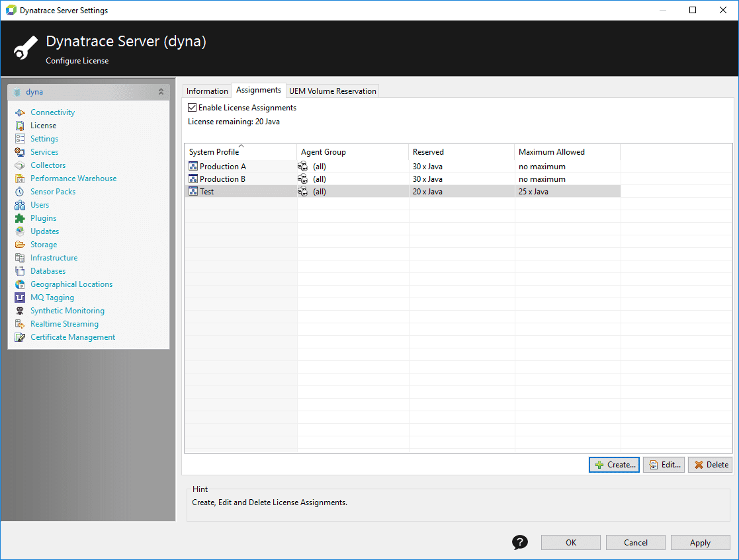Image resolution: width=739 pixels, height=560 pixels.
Task: Click the Updates icon in sidebar
Action: pyautogui.click(x=20, y=231)
